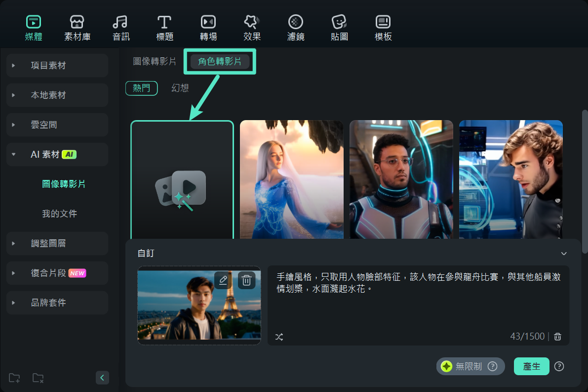
Task: Open the 音訊 audio panel
Action: click(x=120, y=28)
